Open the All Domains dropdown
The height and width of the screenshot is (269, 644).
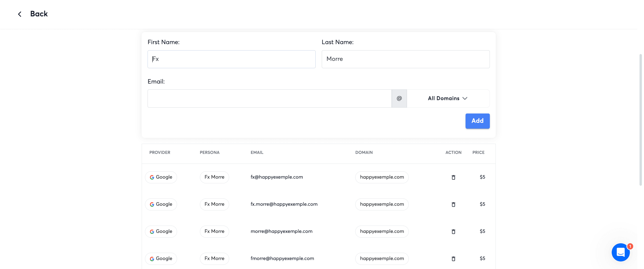pos(448,98)
